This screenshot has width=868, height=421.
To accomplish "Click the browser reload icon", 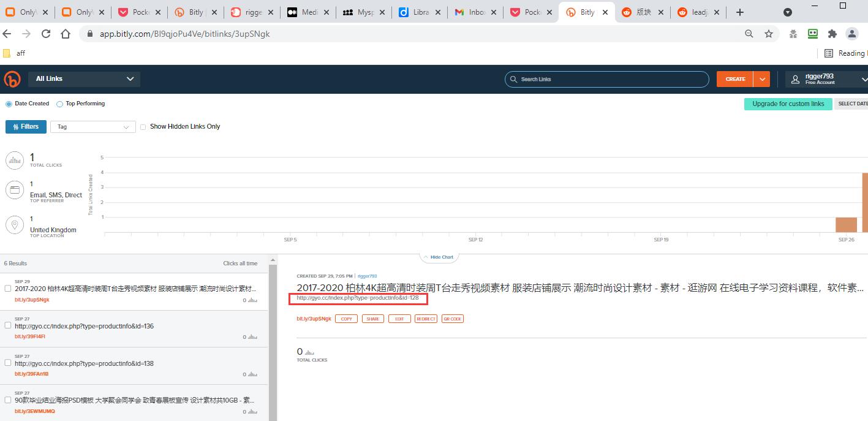I will (46, 34).
